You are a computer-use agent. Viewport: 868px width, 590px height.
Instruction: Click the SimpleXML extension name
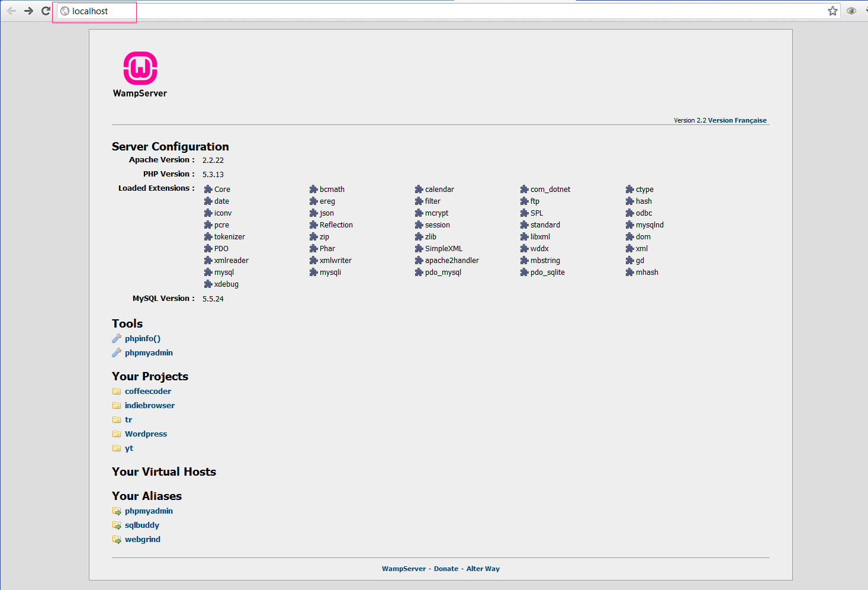coord(443,249)
